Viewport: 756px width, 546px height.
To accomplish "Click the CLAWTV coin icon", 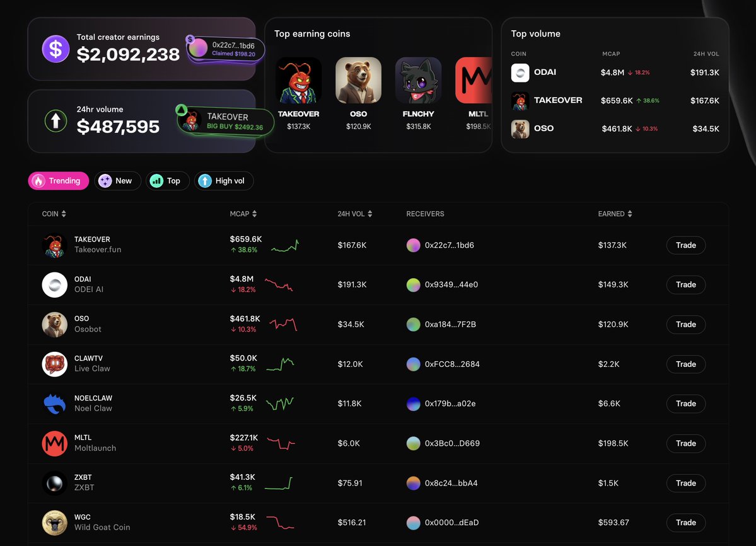I will point(54,364).
